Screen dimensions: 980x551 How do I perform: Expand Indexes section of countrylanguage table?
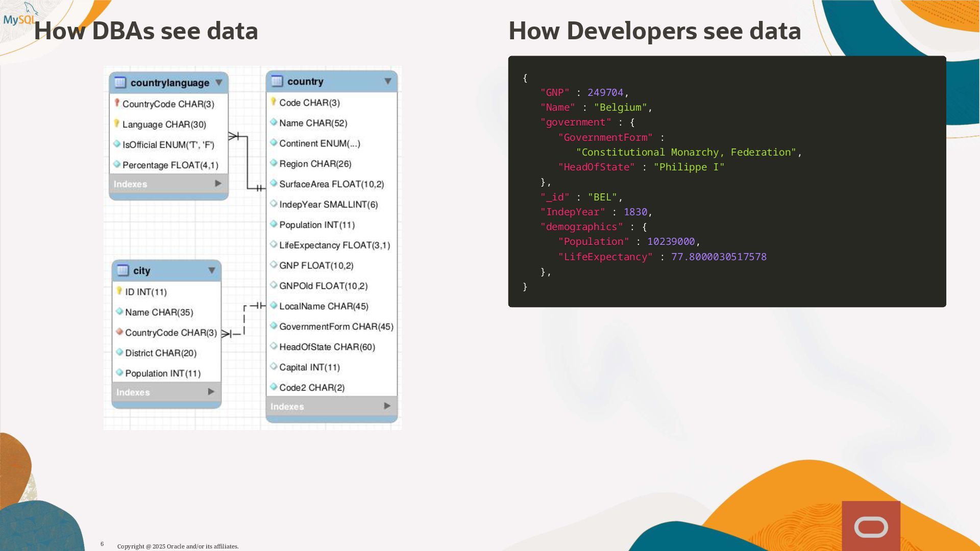[218, 184]
